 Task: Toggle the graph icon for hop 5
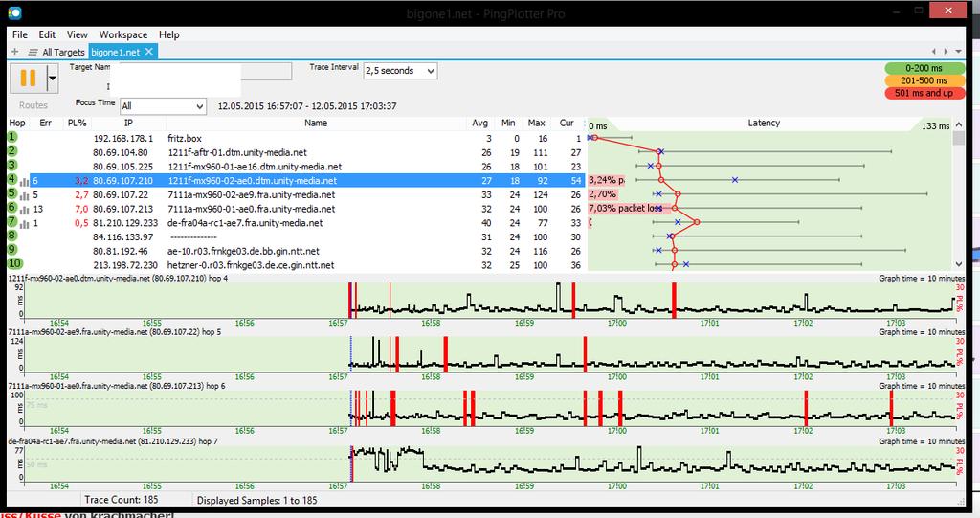pyautogui.click(x=24, y=194)
